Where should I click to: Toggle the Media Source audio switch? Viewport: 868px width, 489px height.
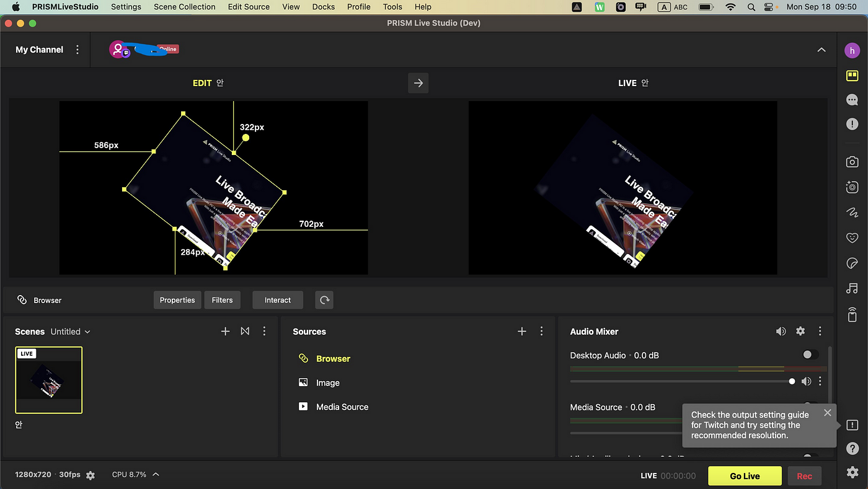[x=810, y=405]
